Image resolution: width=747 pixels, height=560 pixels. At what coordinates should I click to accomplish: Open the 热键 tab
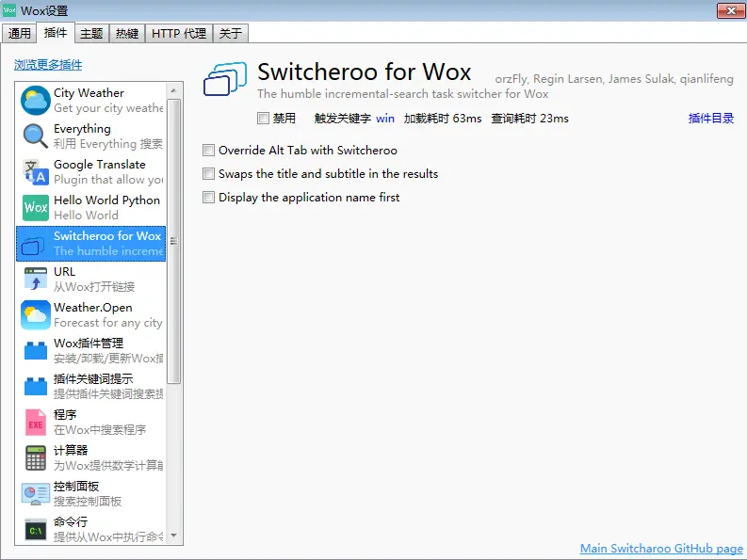click(x=127, y=33)
